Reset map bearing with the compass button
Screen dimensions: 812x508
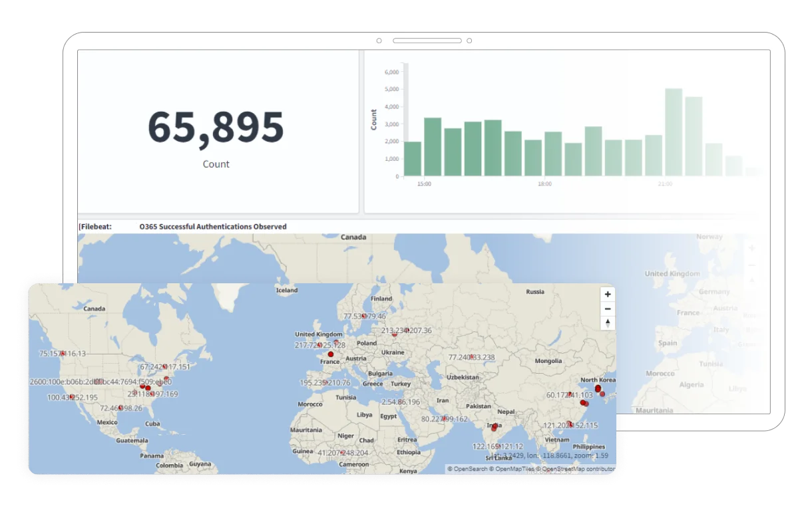pyautogui.click(x=607, y=324)
